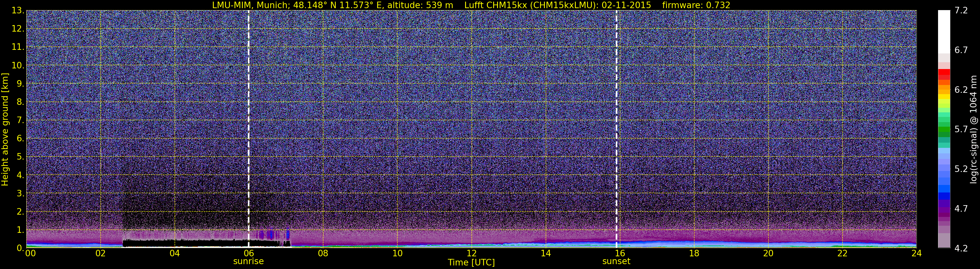Click the plot title text at top
The height and width of the screenshot is (269, 980).
[x=471, y=5]
